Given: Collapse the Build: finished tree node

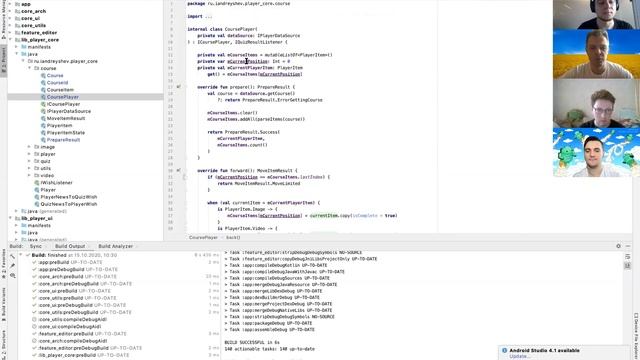Looking at the screenshot, I should tap(21, 255).
